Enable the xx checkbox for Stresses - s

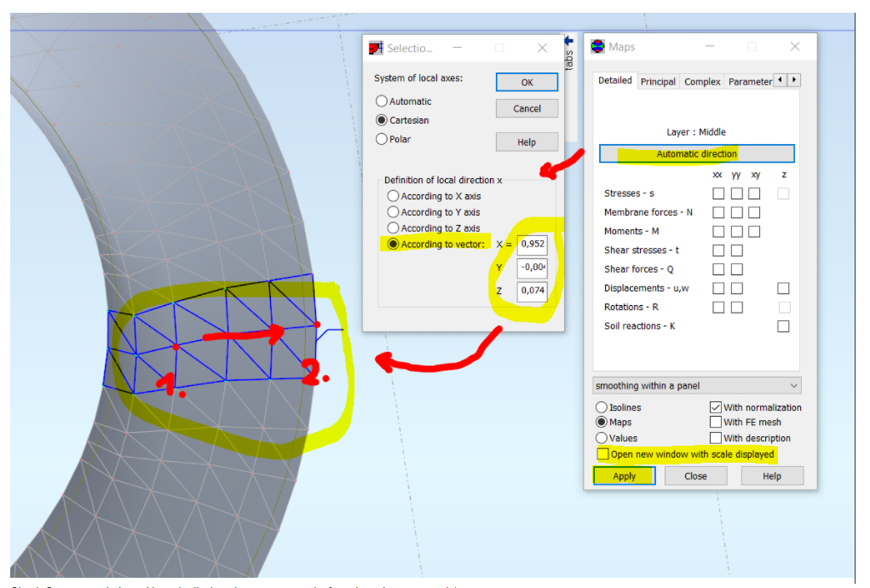pos(717,193)
